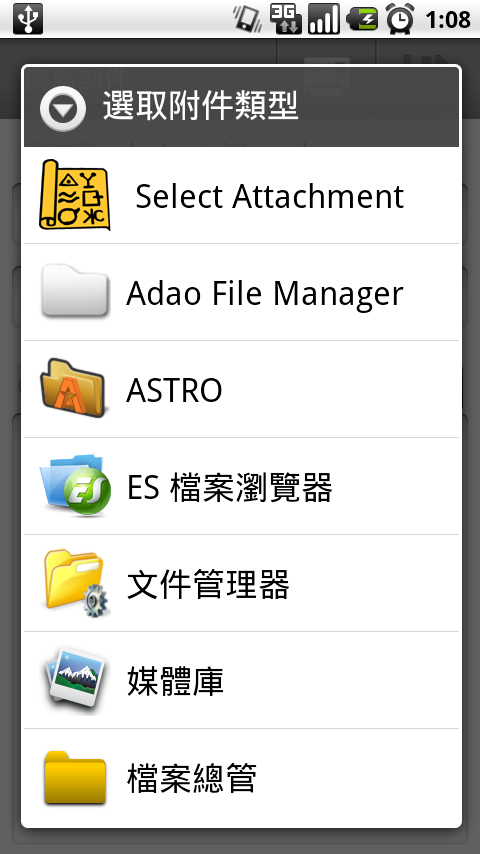Open the 媒體庫 media library entry

click(x=241, y=680)
